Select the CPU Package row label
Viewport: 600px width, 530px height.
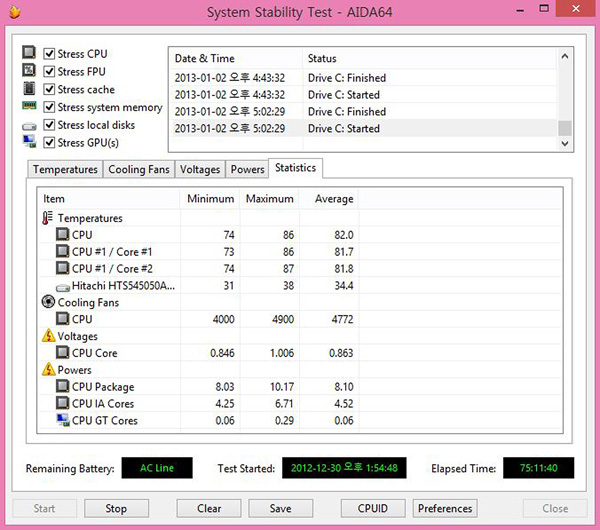(103, 386)
